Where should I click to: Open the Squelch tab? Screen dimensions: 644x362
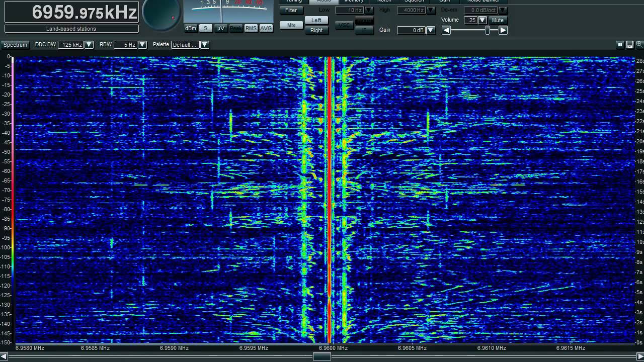coord(414,1)
